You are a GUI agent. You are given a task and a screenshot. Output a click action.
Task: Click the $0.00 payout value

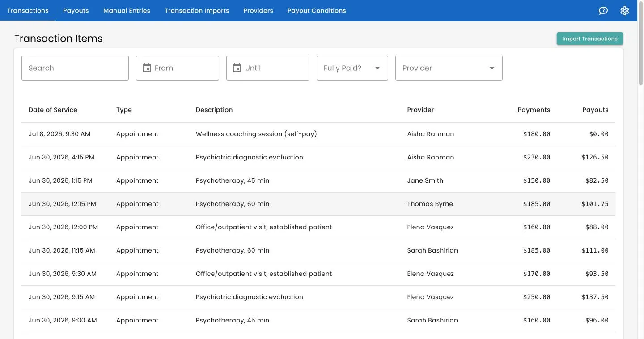tap(599, 134)
